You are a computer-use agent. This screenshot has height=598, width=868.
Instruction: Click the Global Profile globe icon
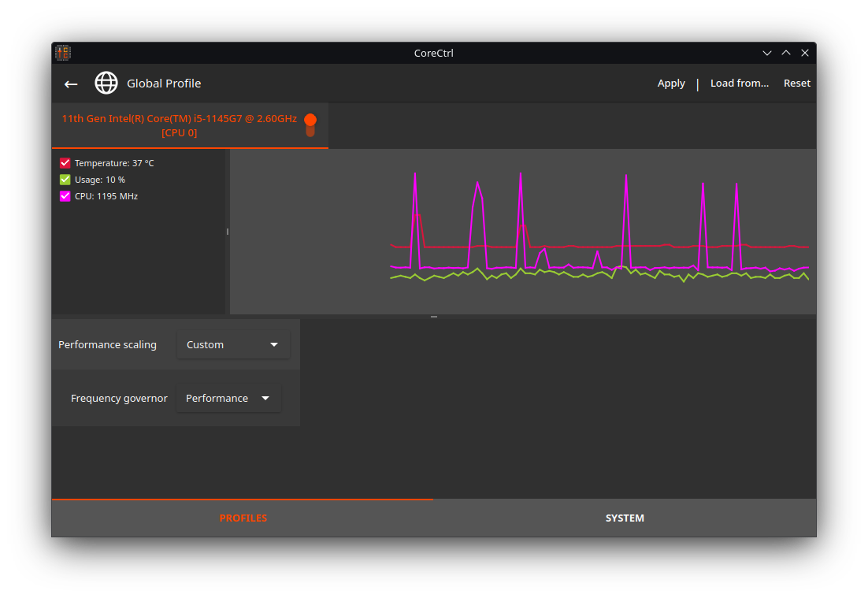click(106, 84)
